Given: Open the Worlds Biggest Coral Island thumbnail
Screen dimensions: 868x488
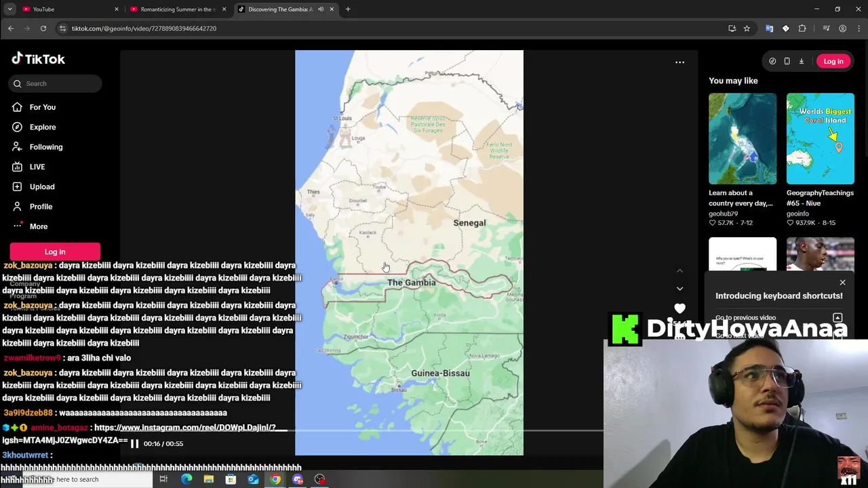Looking at the screenshot, I should click(x=820, y=139).
